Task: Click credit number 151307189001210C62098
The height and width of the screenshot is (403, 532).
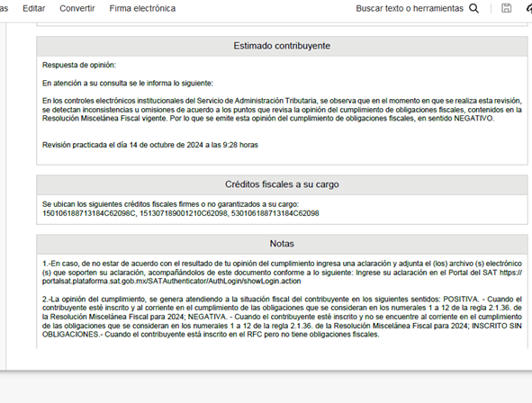Action: (184, 213)
